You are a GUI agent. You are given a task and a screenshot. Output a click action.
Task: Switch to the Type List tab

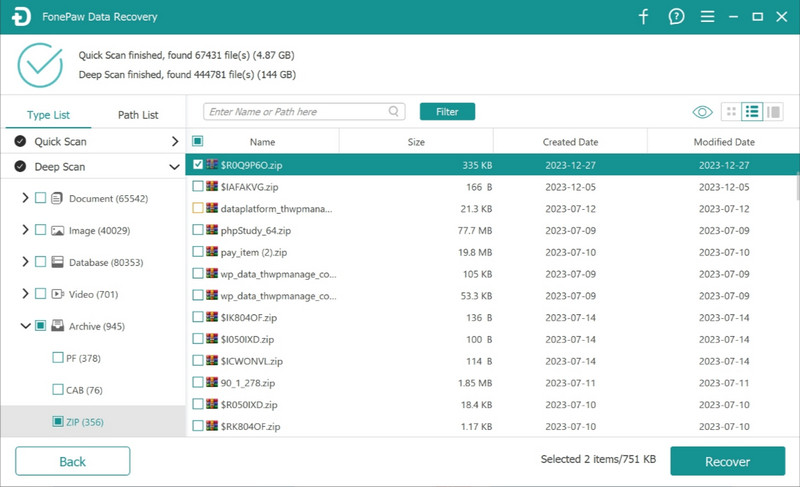tap(48, 115)
